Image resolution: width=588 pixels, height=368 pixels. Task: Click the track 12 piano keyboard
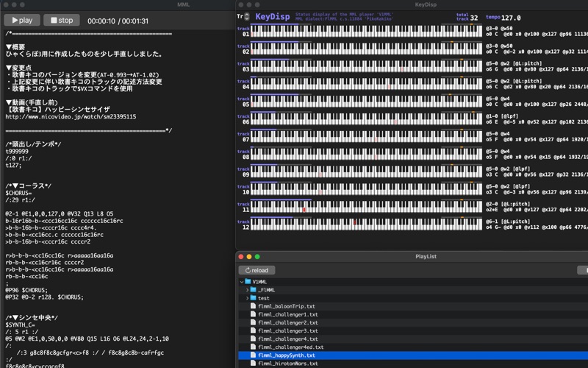[x=366, y=224]
